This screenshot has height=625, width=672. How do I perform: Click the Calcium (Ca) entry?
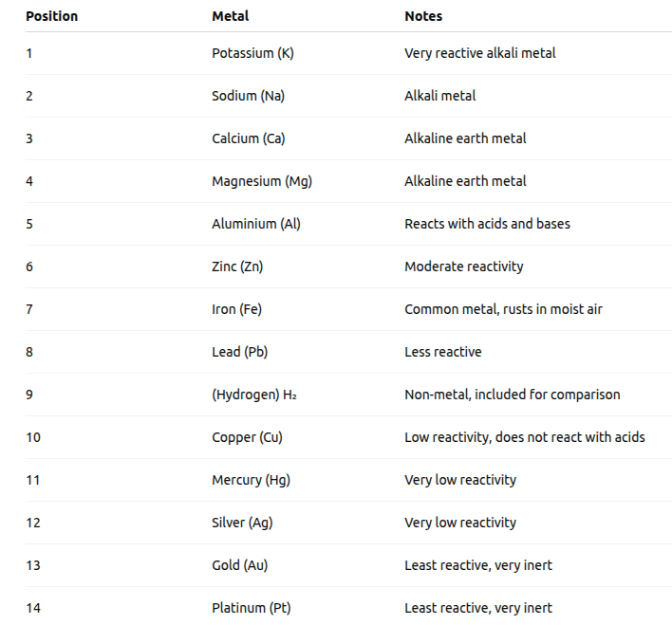(249, 138)
